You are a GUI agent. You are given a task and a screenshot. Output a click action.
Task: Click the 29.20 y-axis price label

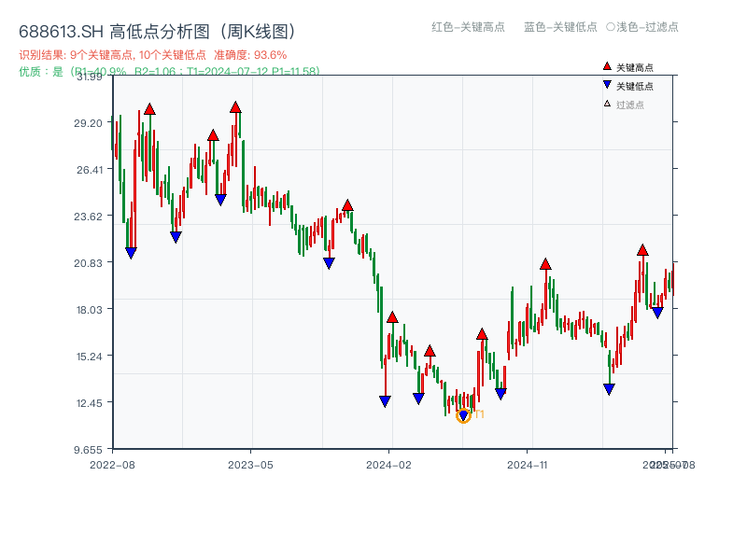coord(88,123)
